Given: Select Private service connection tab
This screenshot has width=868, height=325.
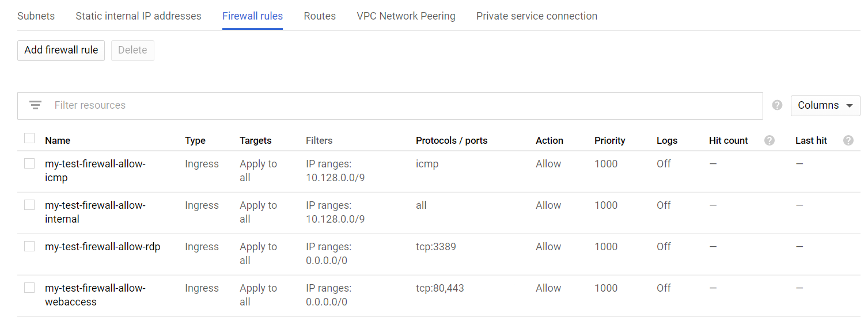Looking at the screenshot, I should pos(536,16).
